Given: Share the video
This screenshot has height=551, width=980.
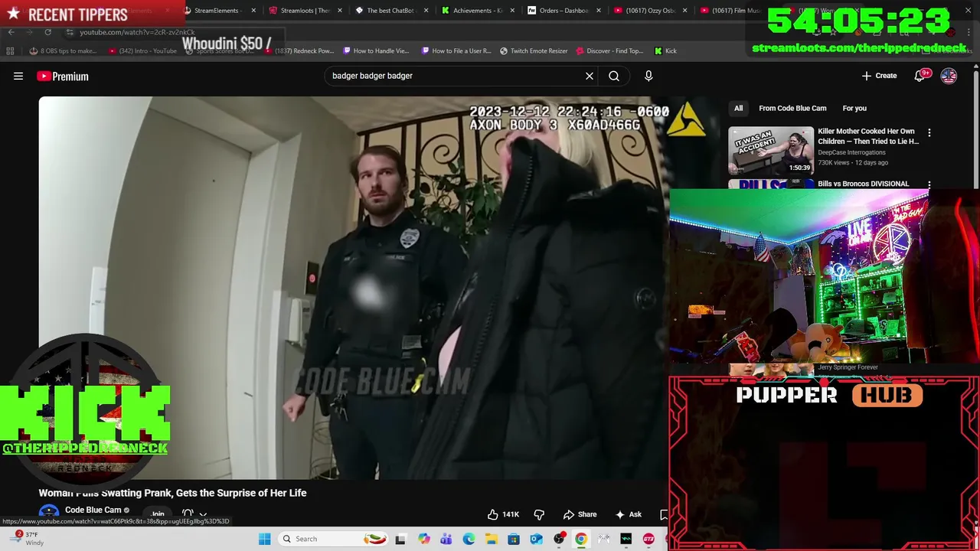Looking at the screenshot, I should (x=580, y=514).
